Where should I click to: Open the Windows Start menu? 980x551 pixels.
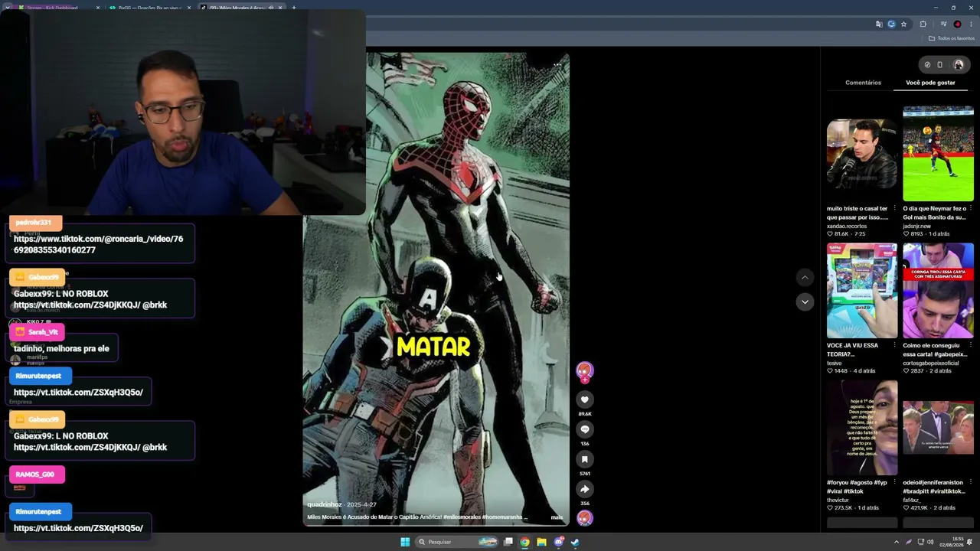[405, 542]
